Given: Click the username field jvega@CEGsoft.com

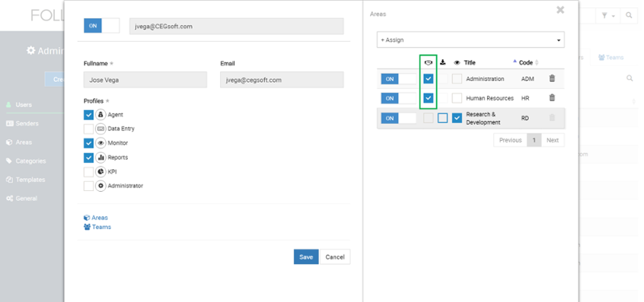Looking at the screenshot, I should pyautogui.click(x=237, y=27).
